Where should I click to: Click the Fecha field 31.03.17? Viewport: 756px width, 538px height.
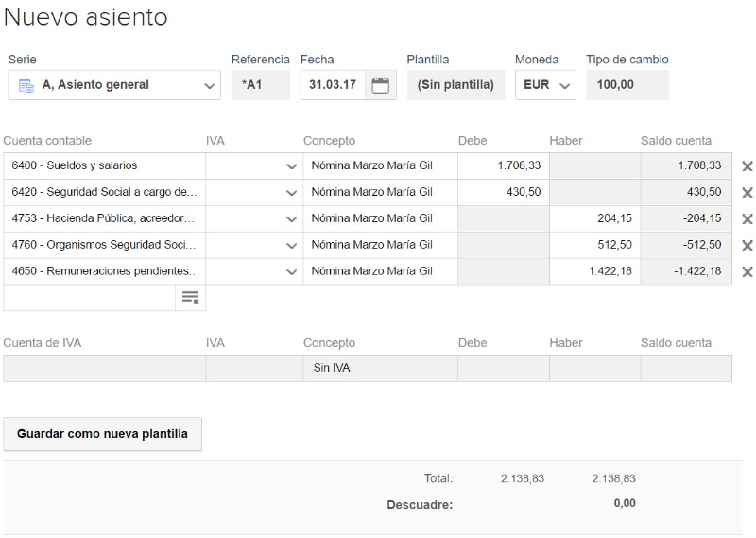[333, 85]
